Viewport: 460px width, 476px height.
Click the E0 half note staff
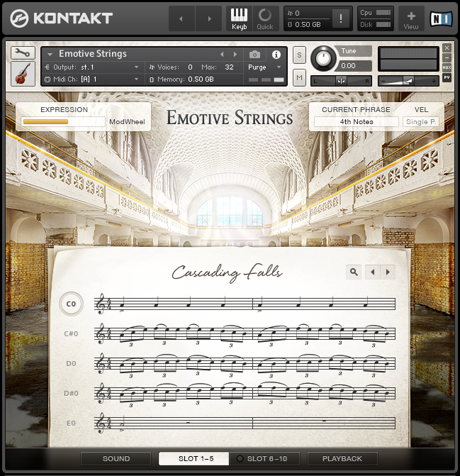coord(245,423)
